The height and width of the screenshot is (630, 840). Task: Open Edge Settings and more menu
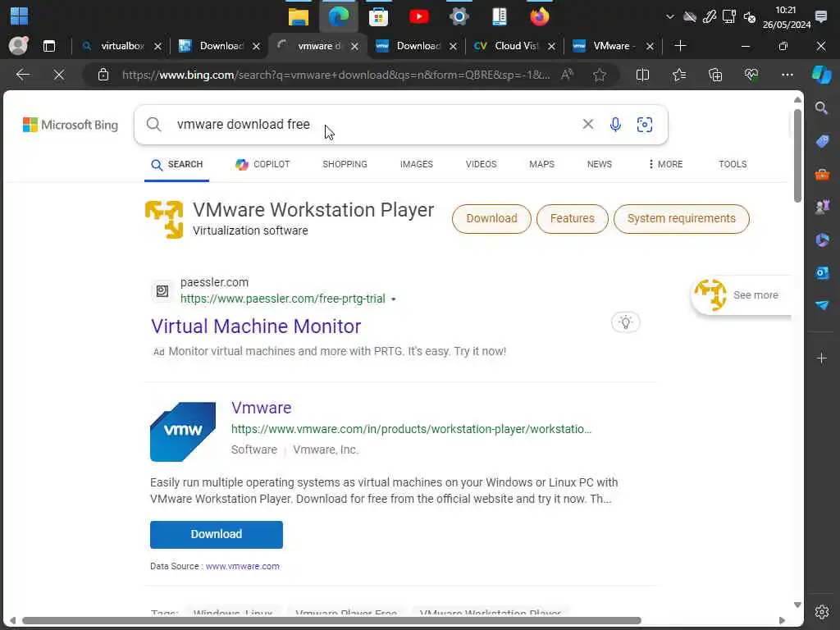(x=787, y=75)
